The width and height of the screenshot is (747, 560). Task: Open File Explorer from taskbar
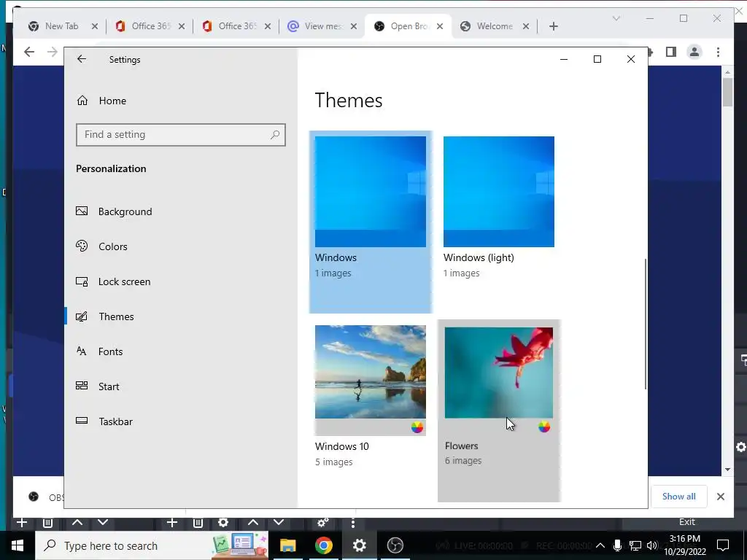click(x=287, y=545)
